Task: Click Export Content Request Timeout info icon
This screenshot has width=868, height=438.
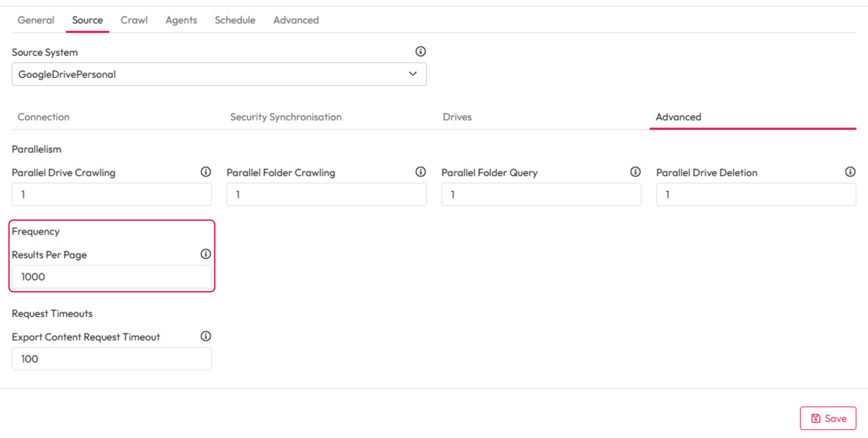Action: pyautogui.click(x=206, y=336)
